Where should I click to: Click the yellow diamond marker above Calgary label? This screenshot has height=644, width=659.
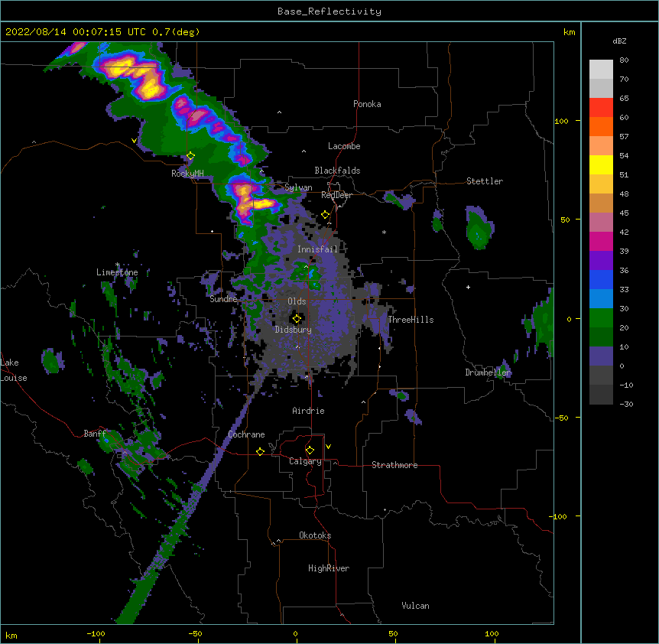(x=310, y=450)
